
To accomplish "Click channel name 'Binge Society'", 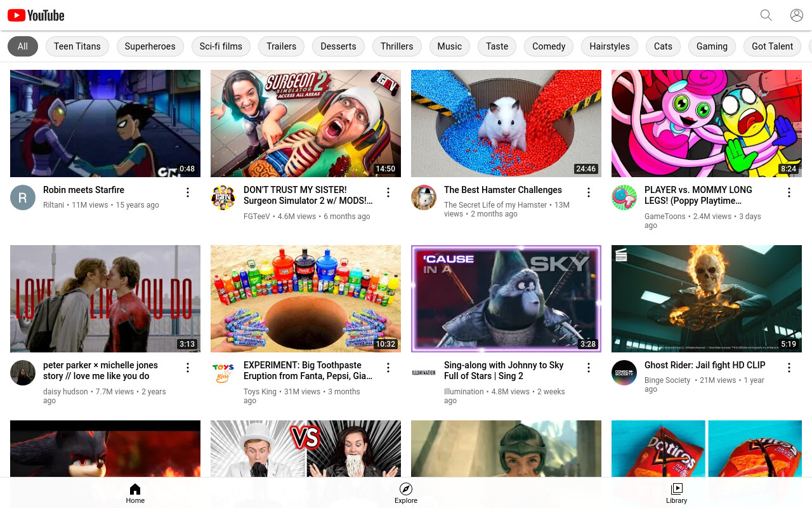I will tap(667, 380).
